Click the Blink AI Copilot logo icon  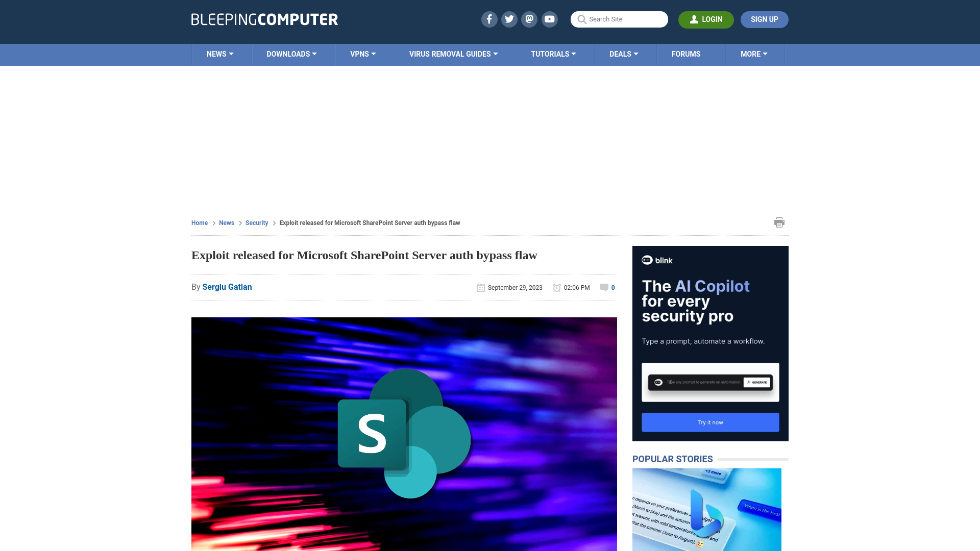[647, 260]
